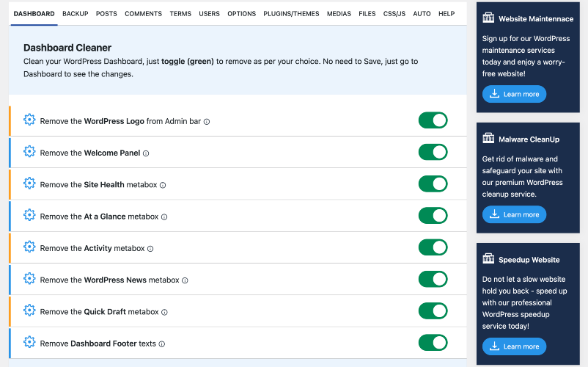Viewport: 588px width, 367px height.
Task: Click the Malware CleanUp card icon
Action: 488,138
